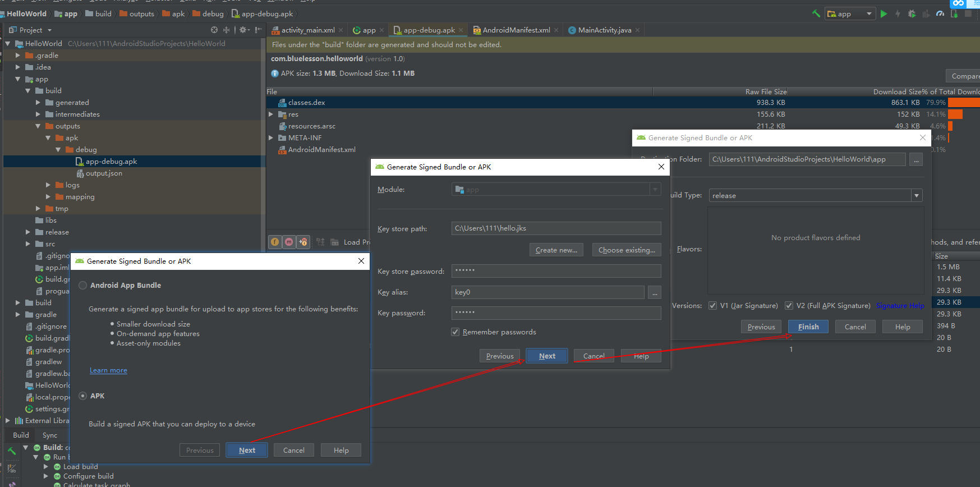This screenshot has height=487, width=980.
Task: Click Finish in the signing dialog
Action: click(808, 327)
